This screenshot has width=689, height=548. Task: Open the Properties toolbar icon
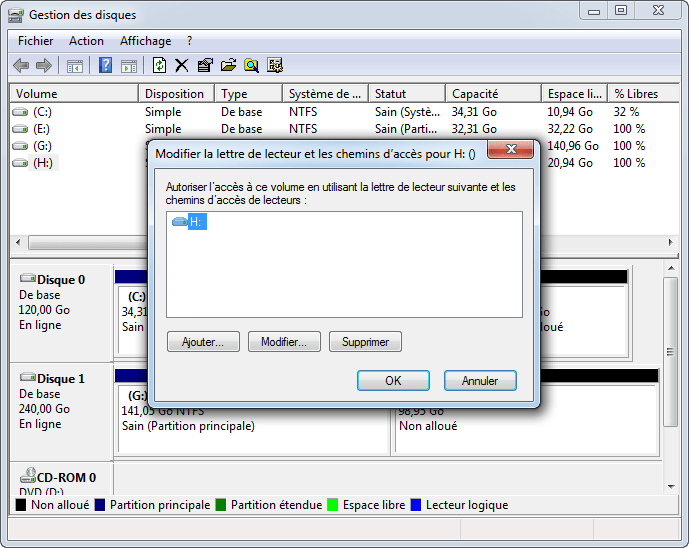click(x=205, y=65)
